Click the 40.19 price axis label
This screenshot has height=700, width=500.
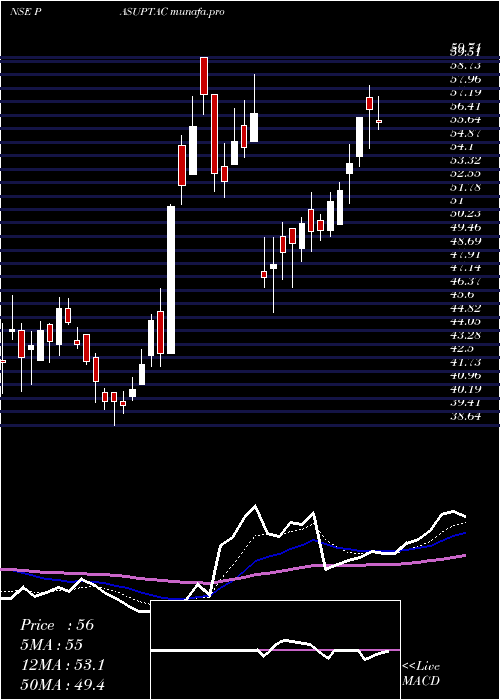point(465,388)
